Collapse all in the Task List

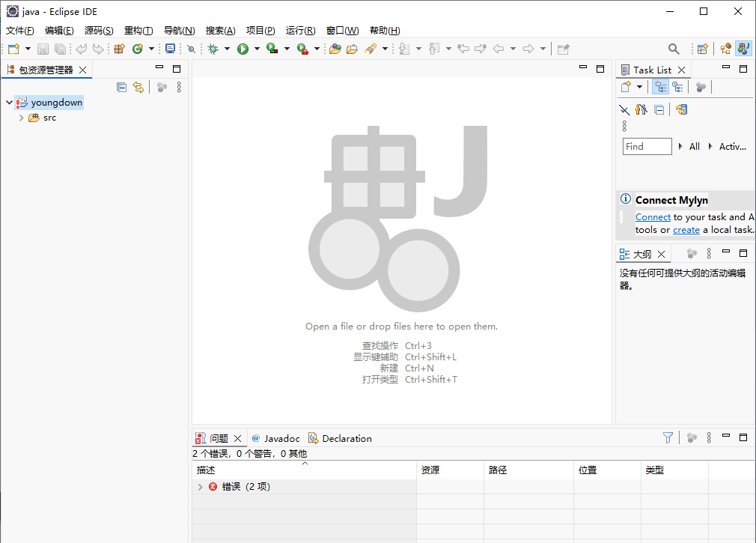coord(659,110)
